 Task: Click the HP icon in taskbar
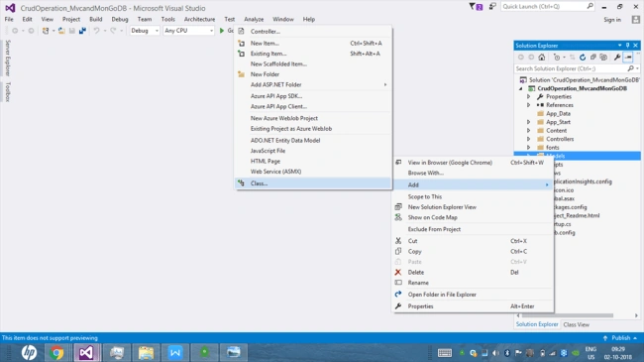point(29,352)
